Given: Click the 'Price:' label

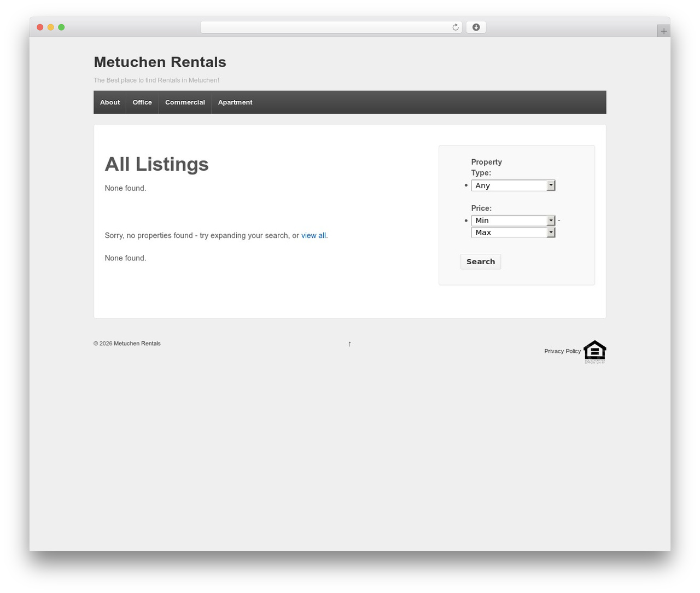Looking at the screenshot, I should tap(481, 208).
